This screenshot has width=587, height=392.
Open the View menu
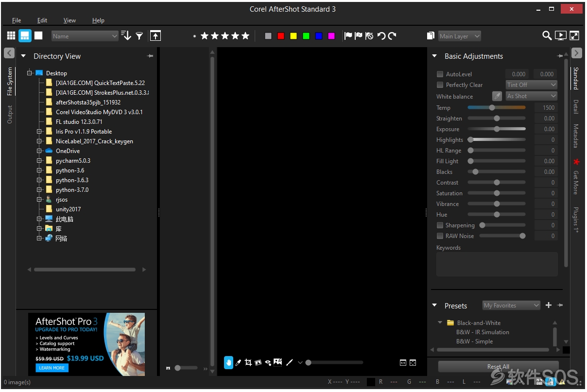coord(69,20)
